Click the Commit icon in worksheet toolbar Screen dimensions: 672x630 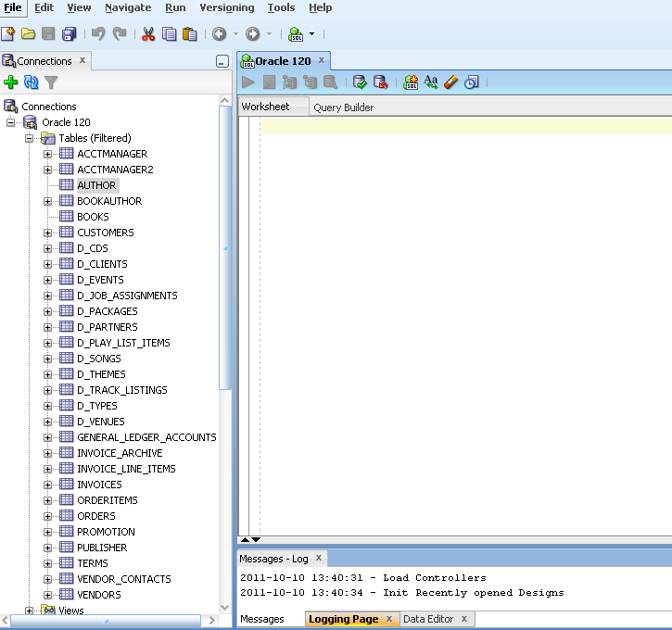[360, 82]
